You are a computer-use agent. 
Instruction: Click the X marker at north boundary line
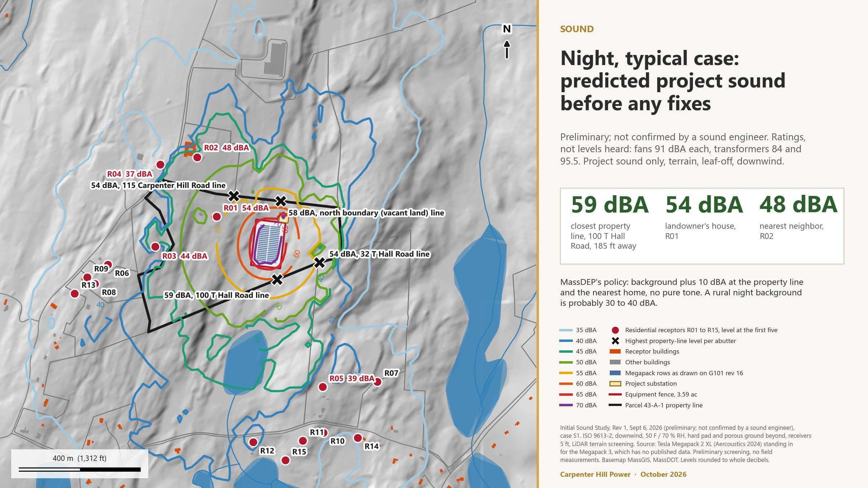pos(281,201)
